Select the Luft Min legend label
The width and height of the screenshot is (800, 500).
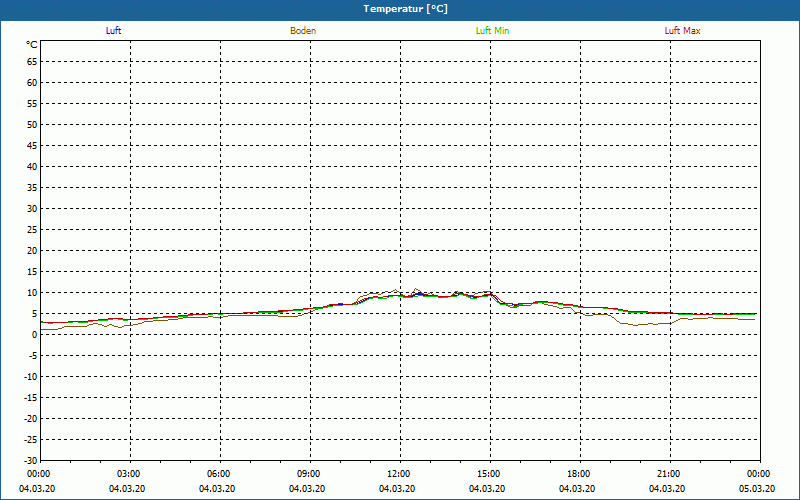pos(492,31)
